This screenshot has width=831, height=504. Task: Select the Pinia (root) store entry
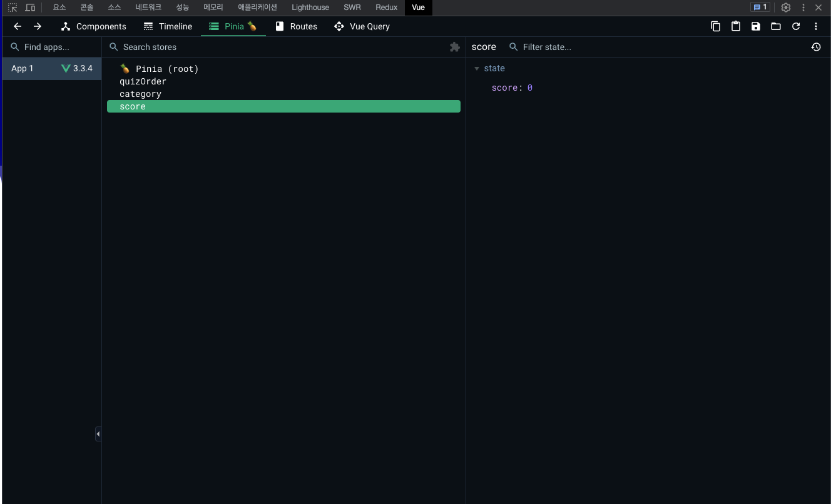tap(283, 69)
